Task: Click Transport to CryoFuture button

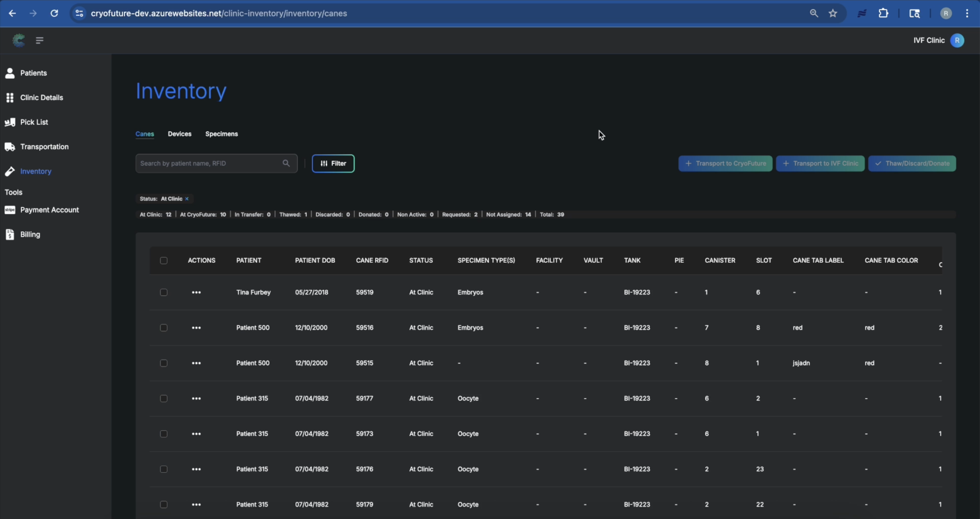Action: [x=725, y=164]
